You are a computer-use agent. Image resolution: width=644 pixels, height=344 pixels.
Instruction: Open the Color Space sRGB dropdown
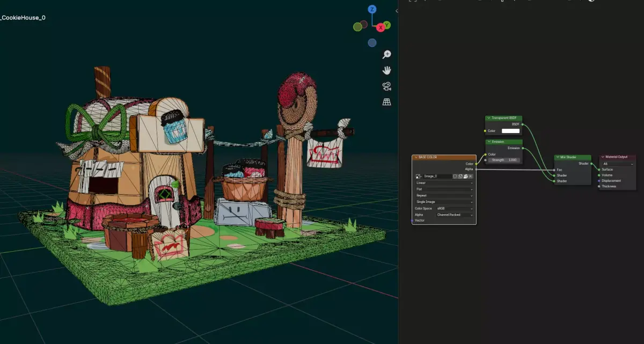pos(455,209)
